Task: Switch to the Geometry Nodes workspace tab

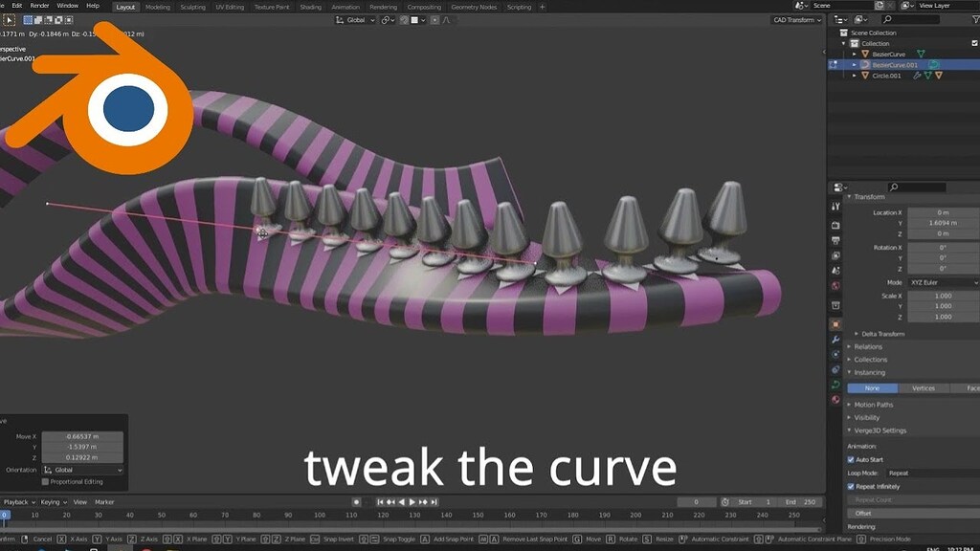Action: (474, 7)
